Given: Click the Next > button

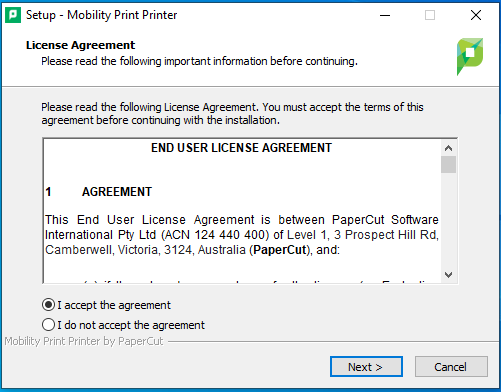Looking at the screenshot, I should [366, 367].
